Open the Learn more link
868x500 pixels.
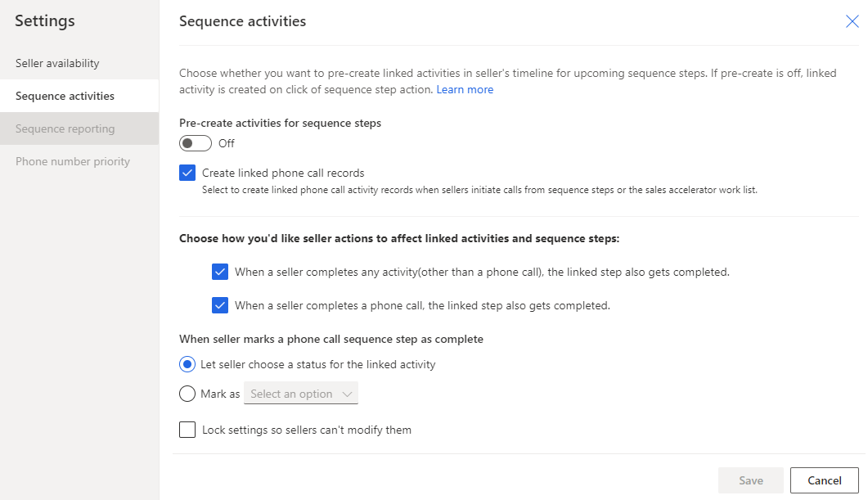click(465, 89)
